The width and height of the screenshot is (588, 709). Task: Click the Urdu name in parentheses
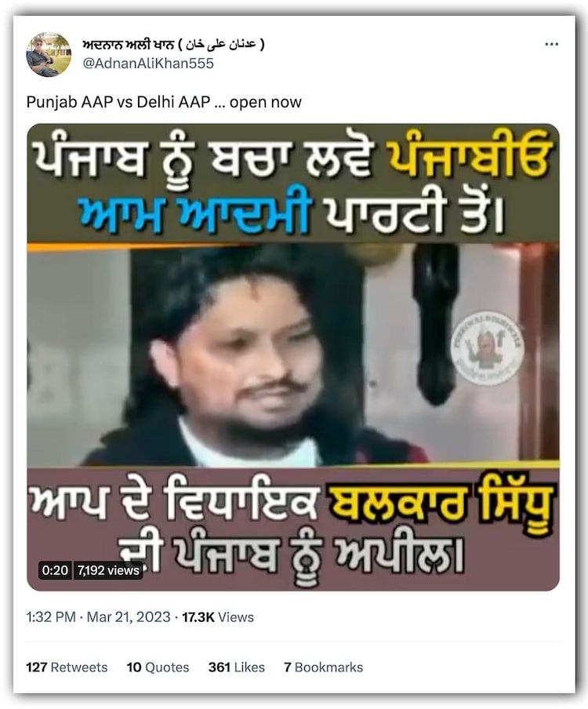click(221, 44)
